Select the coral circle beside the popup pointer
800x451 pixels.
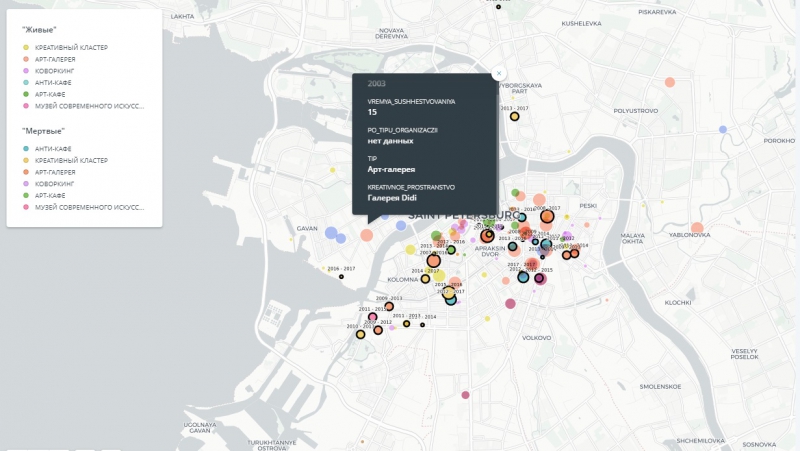367,235
